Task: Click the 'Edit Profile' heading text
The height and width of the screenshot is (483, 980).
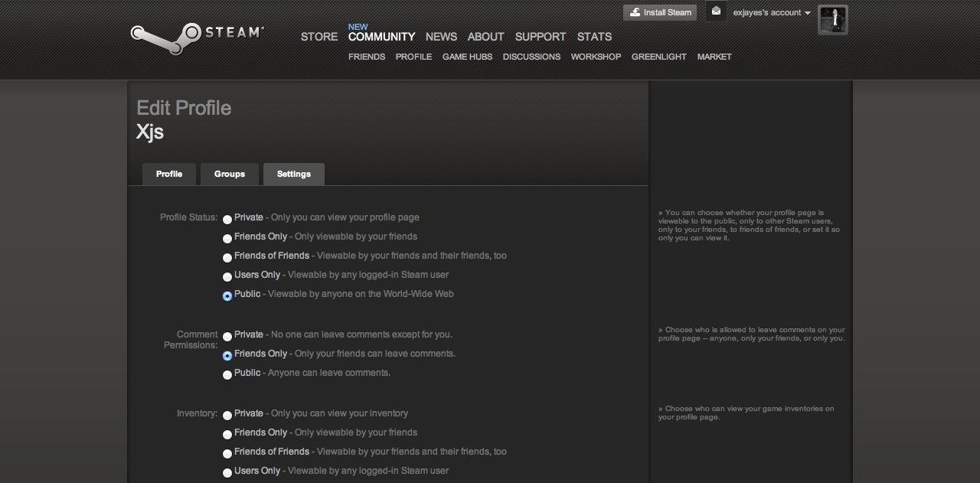Action: coord(184,108)
